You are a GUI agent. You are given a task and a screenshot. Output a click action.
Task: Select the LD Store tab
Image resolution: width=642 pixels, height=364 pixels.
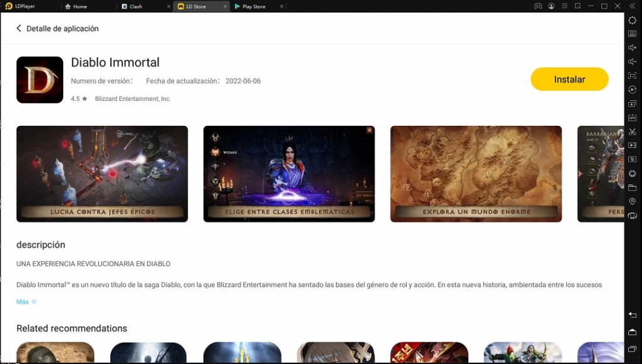click(192, 6)
